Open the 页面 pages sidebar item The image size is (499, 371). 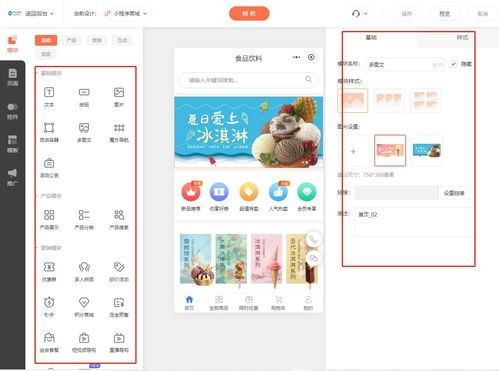click(12, 77)
